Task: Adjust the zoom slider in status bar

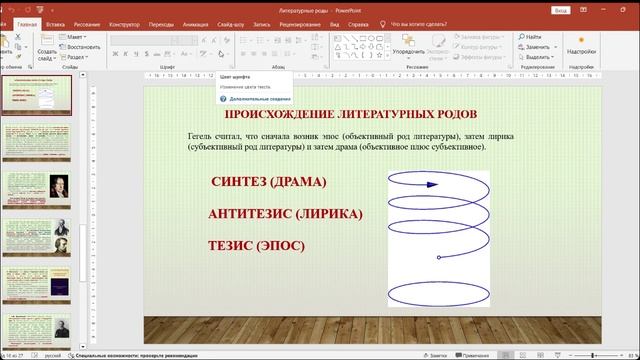Action: pos(593,356)
